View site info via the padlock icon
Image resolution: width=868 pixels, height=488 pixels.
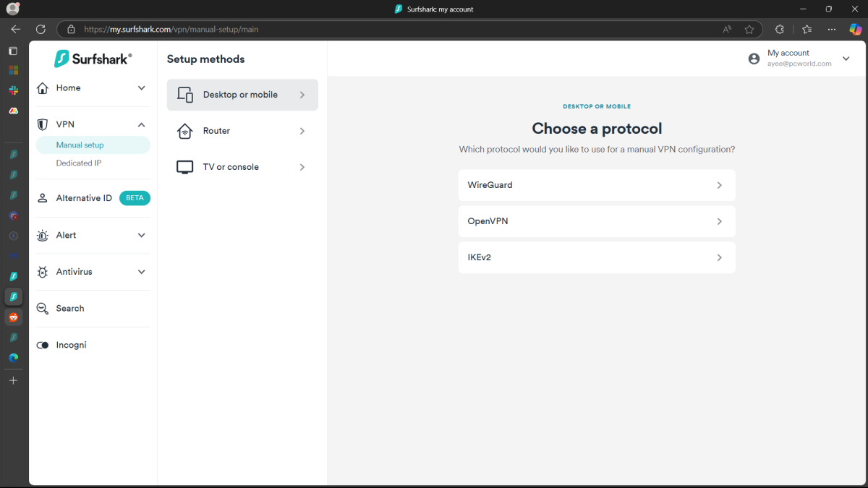coord(71,30)
